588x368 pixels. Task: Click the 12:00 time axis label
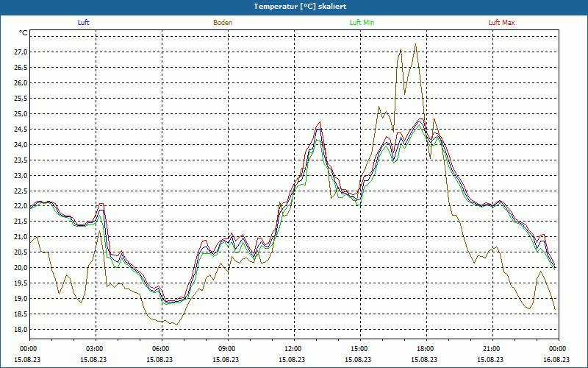point(293,349)
